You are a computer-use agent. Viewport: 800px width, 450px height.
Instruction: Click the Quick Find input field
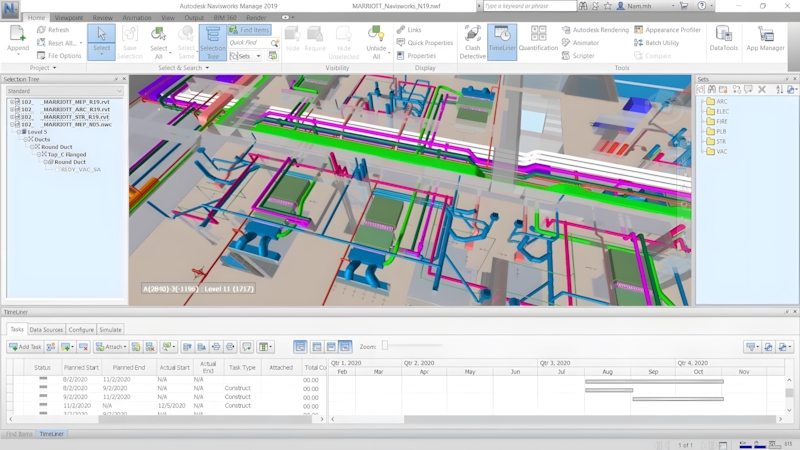click(x=249, y=43)
